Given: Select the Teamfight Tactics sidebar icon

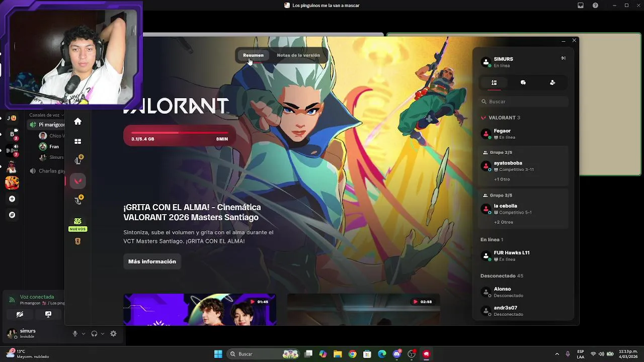Looking at the screenshot, I should point(78,200).
